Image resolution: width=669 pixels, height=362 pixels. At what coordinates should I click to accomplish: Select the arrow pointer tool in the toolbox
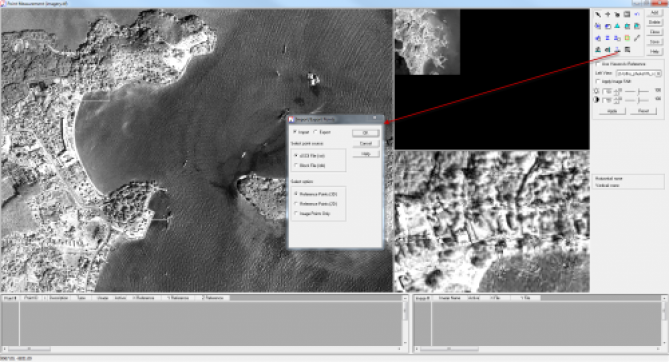pos(598,15)
